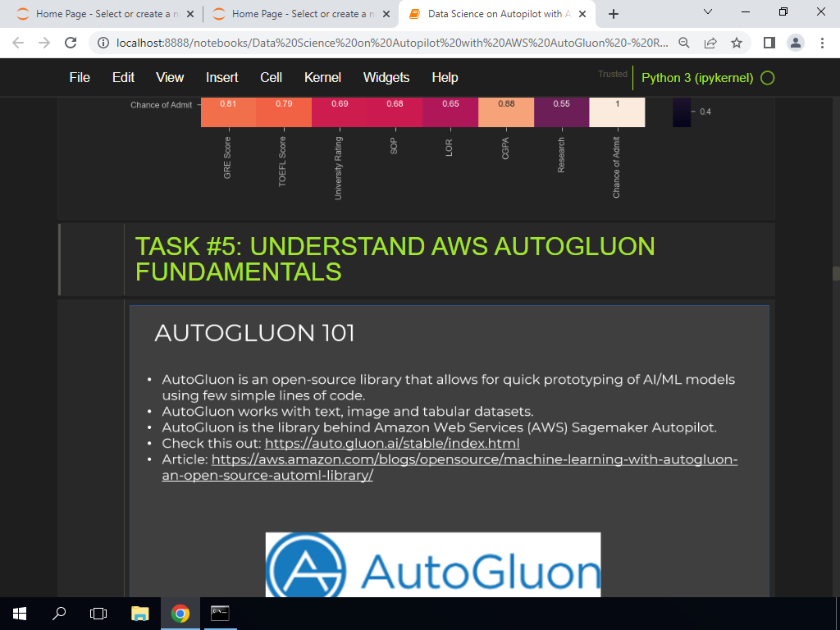Viewport: 840px width, 630px height.
Task: Open Task View on taskbar
Action: 98,614
